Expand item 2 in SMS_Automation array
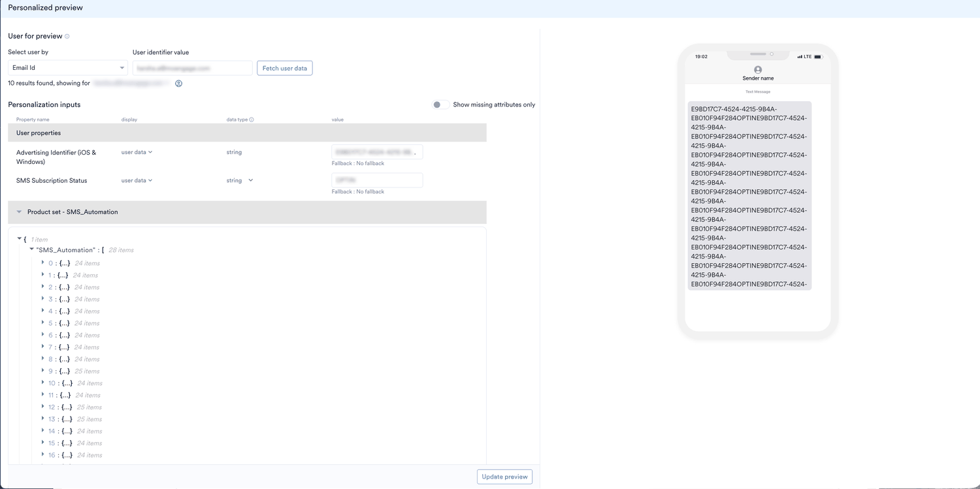980x489 pixels. (43, 287)
